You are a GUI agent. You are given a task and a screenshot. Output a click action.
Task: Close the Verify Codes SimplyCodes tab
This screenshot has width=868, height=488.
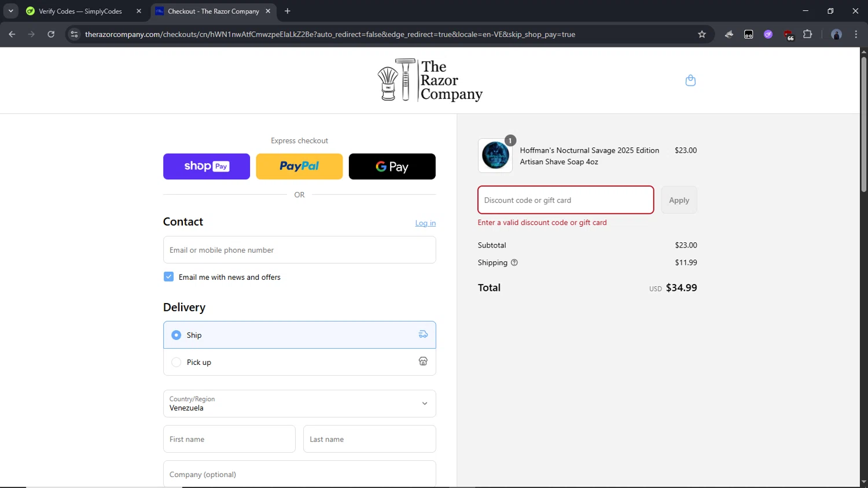coord(139,11)
